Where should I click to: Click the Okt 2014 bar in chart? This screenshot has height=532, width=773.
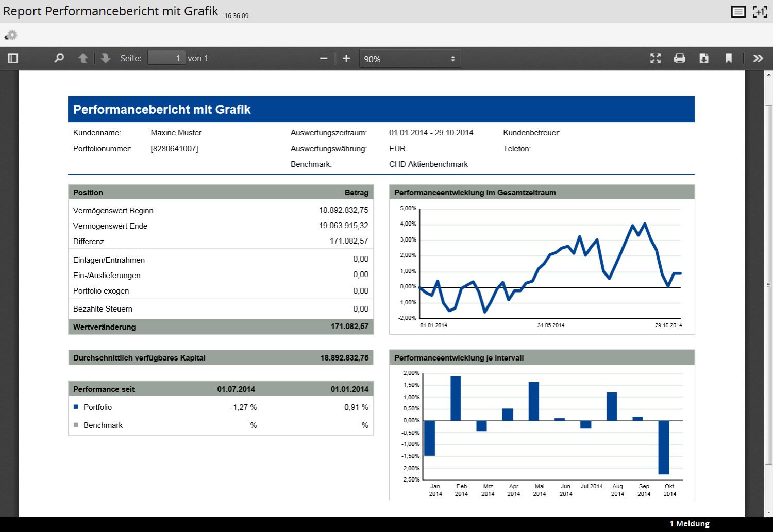(664, 447)
